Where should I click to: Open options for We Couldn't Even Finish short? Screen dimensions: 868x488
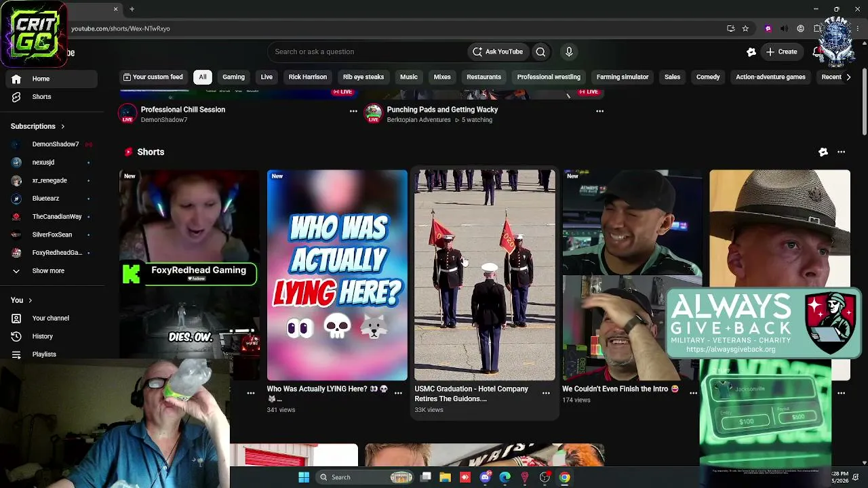[693, 393]
